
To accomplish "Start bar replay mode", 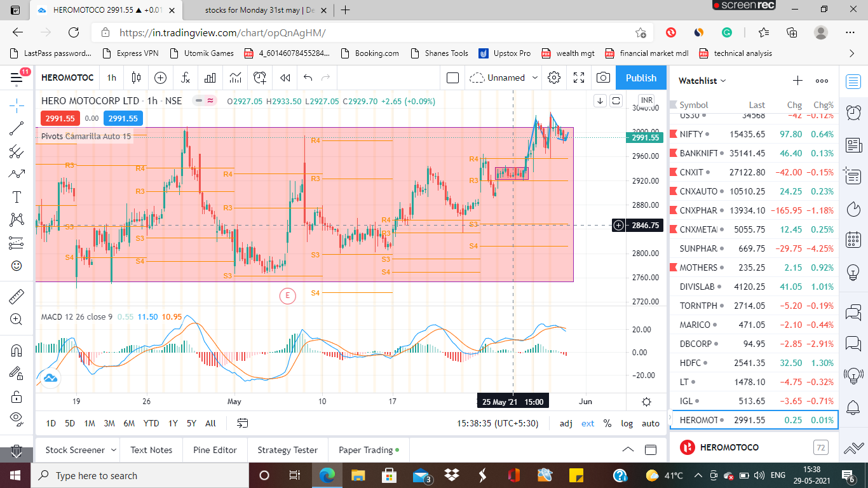I will [x=285, y=78].
